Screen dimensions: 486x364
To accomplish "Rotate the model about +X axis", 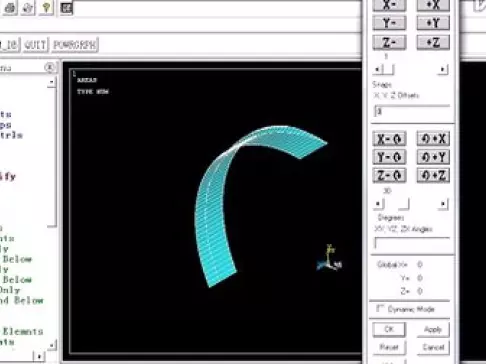I will (x=433, y=138).
